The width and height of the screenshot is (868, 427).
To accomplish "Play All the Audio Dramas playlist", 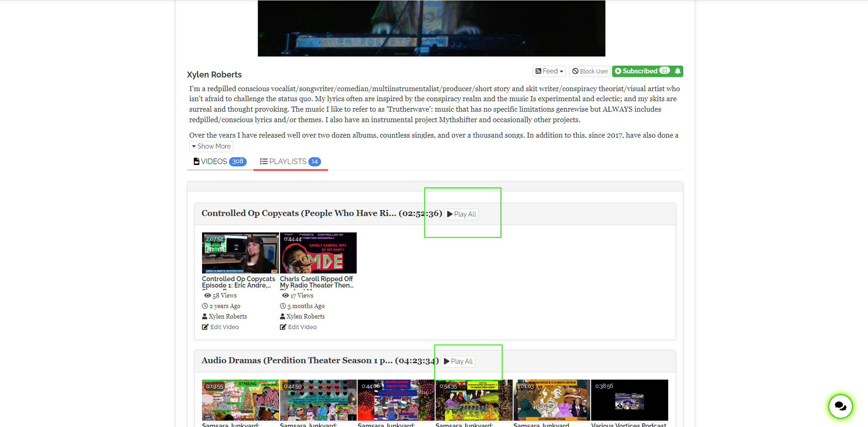I will click(x=458, y=361).
